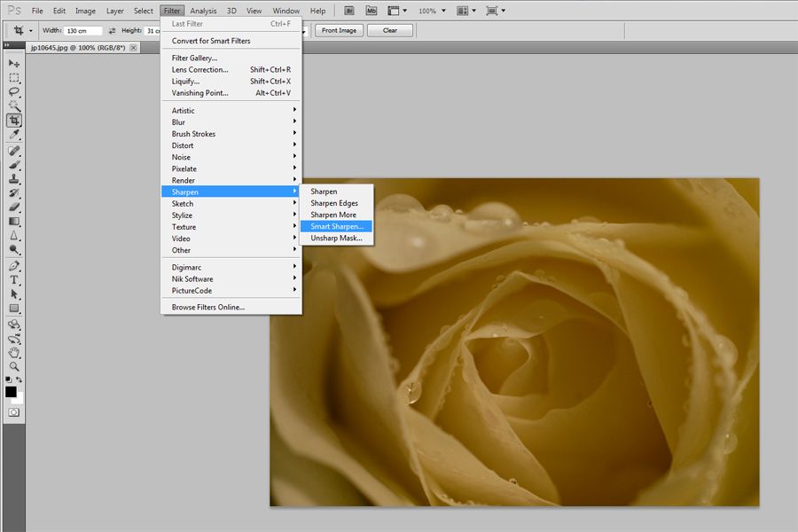
Task: Select the Eyedropper tool
Action: 13,135
